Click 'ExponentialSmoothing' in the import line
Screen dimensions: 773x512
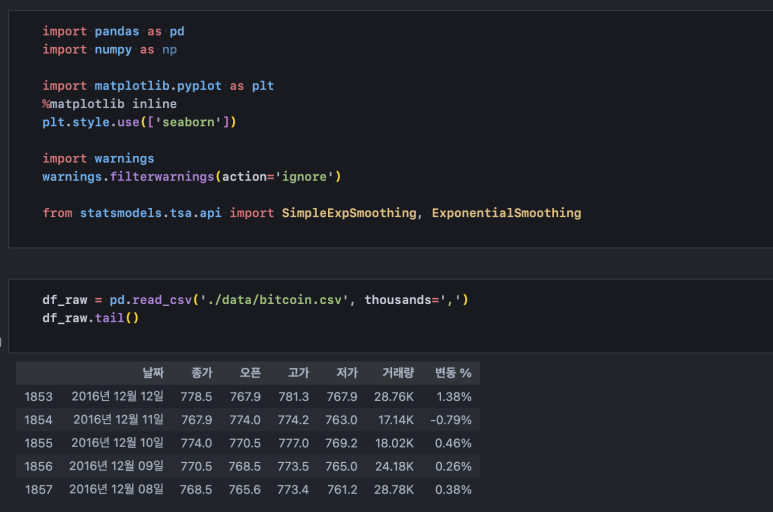[506, 213]
